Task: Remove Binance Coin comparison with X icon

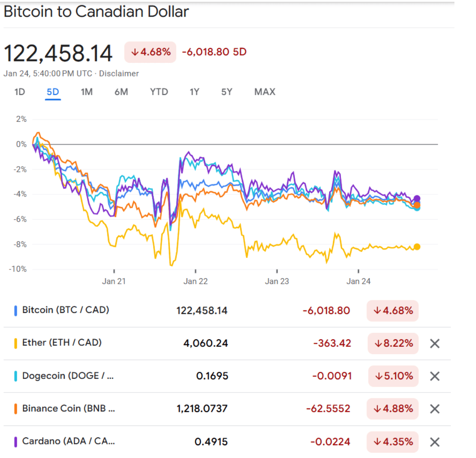Action: coord(435,409)
